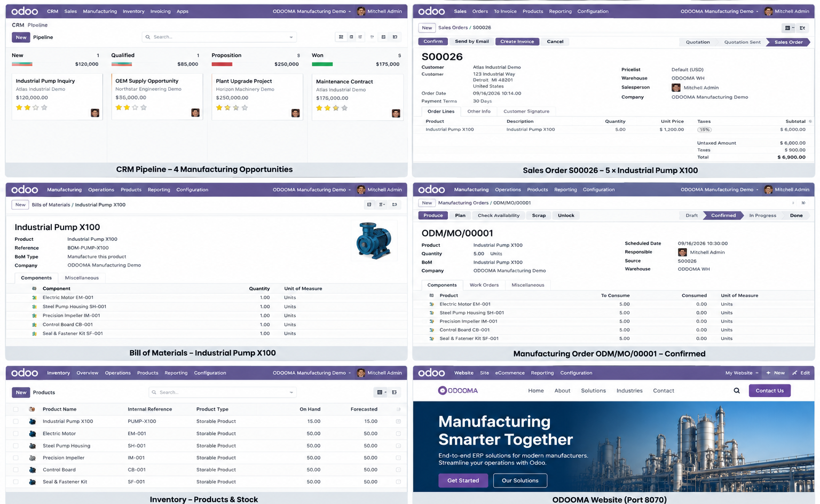Screen dimensions: 820x504
Task: Open the company switcher in the CRM top bar
Action: (312, 11)
